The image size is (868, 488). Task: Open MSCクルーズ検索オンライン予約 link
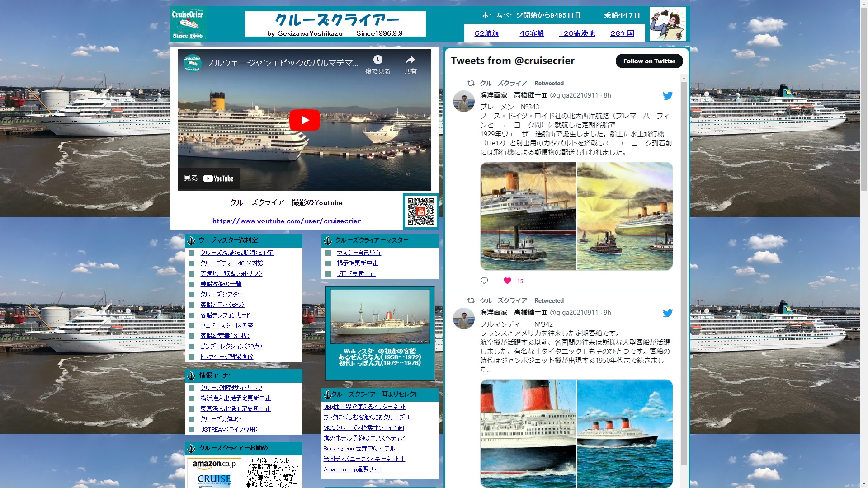(x=363, y=427)
